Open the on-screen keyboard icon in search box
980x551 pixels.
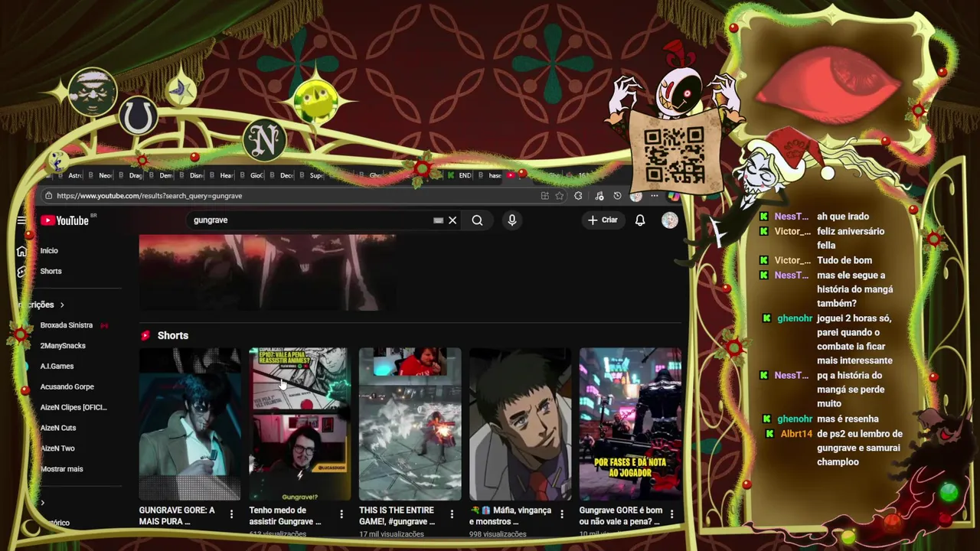pyautogui.click(x=438, y=220)
